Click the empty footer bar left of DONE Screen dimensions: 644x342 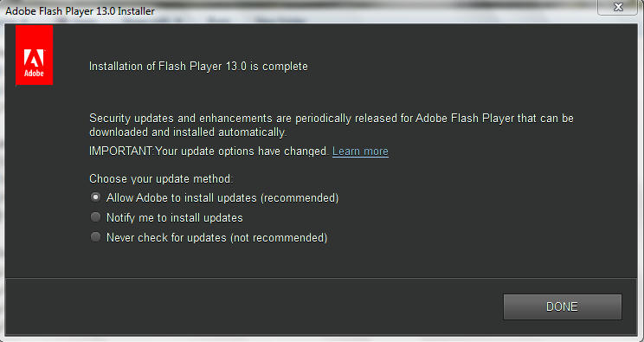pos(254,307)
